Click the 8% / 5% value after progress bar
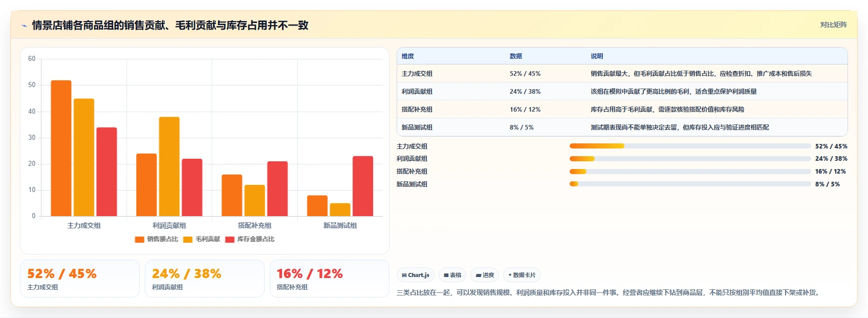 click(828, 184)
